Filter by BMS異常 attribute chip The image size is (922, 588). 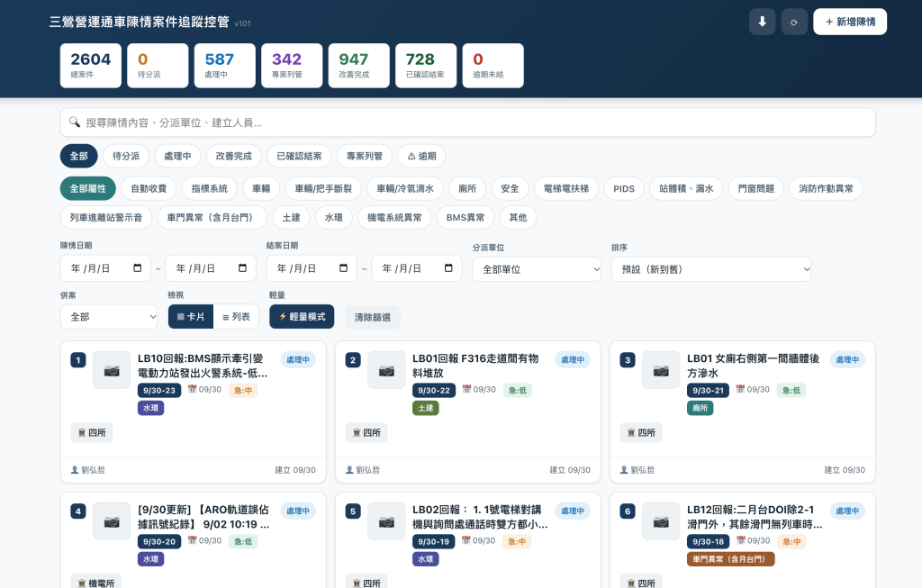466,218
